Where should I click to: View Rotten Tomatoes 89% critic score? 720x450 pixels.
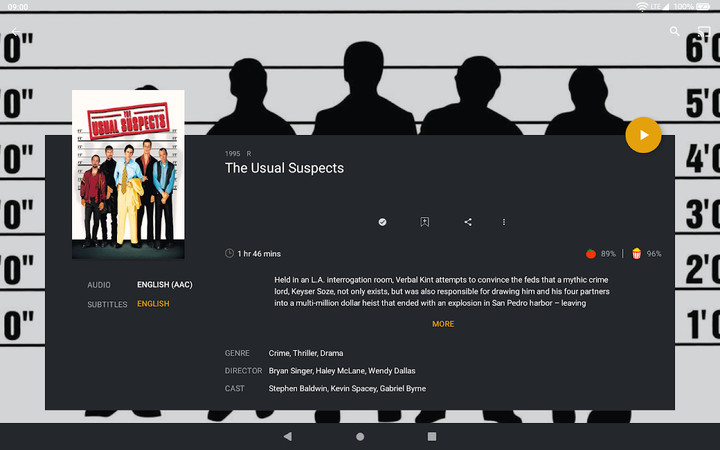601,253
